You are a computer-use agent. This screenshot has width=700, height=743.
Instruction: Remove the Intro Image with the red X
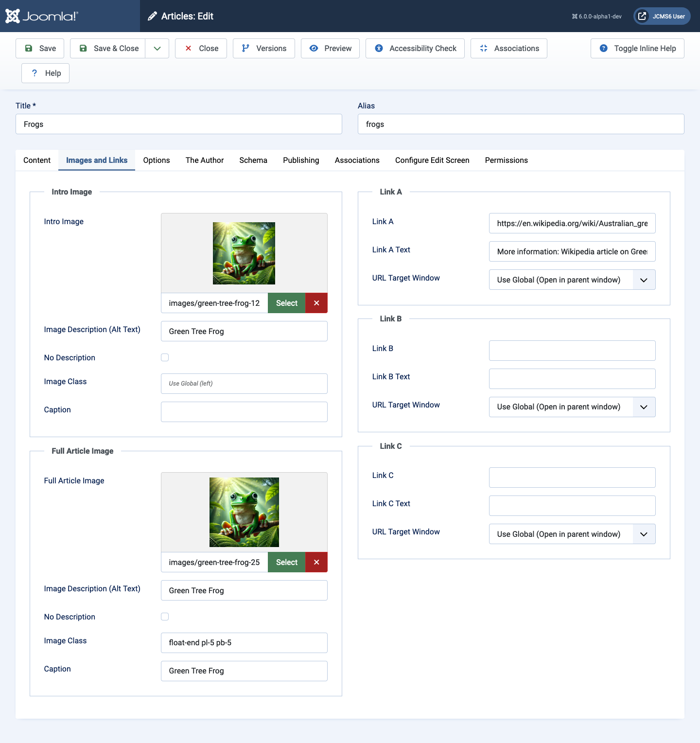[316, 302]
